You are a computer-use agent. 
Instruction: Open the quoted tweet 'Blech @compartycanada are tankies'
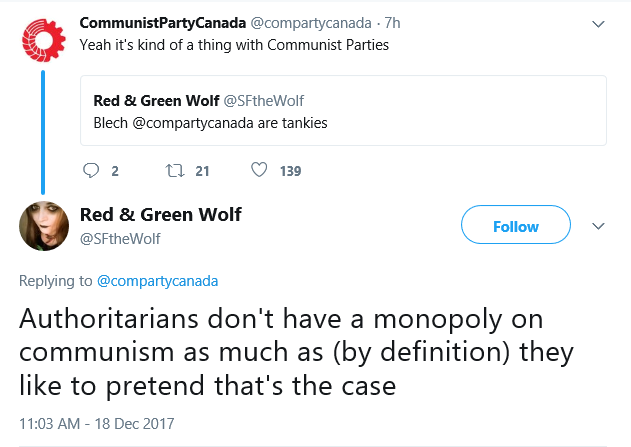tap(343, 110)
